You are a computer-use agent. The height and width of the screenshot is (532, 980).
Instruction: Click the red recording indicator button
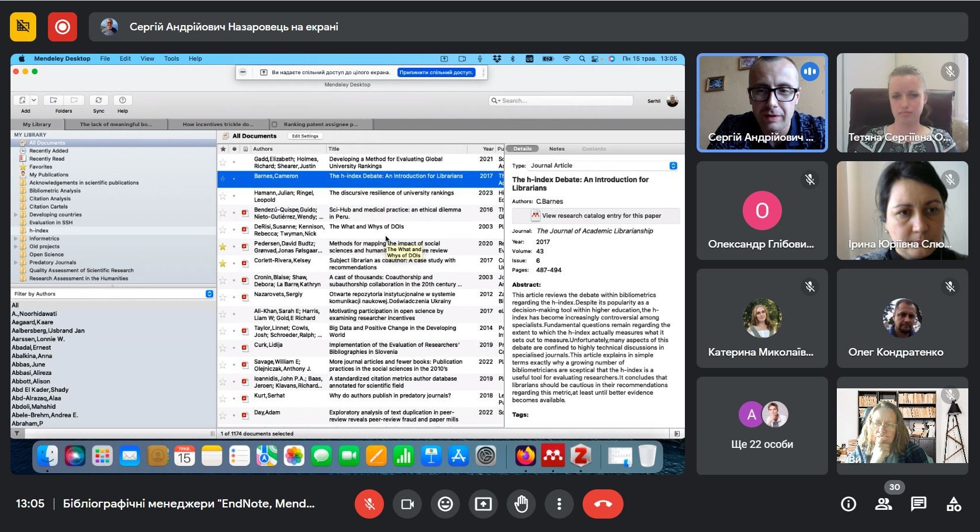click(x=63, y=27)
